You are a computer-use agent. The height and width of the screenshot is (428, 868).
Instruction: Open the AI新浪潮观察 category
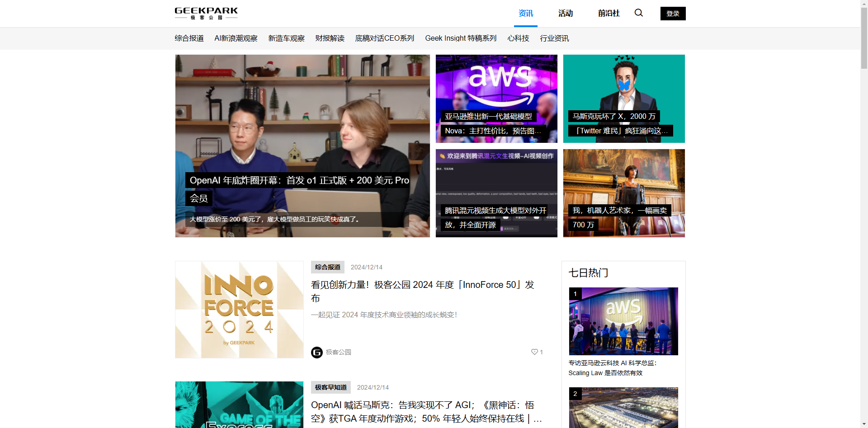click(x=236, y=38)
